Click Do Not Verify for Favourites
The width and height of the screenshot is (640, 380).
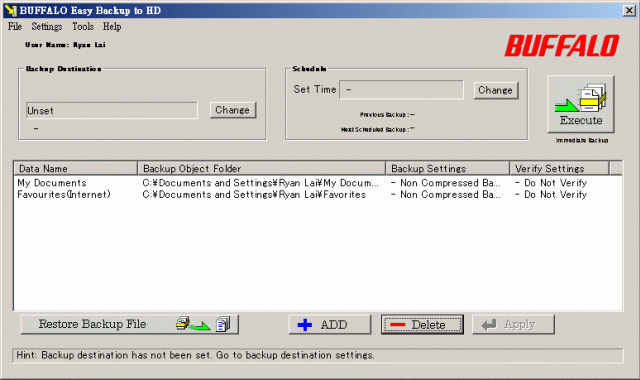pyautogui.click(x=551, y=195)
